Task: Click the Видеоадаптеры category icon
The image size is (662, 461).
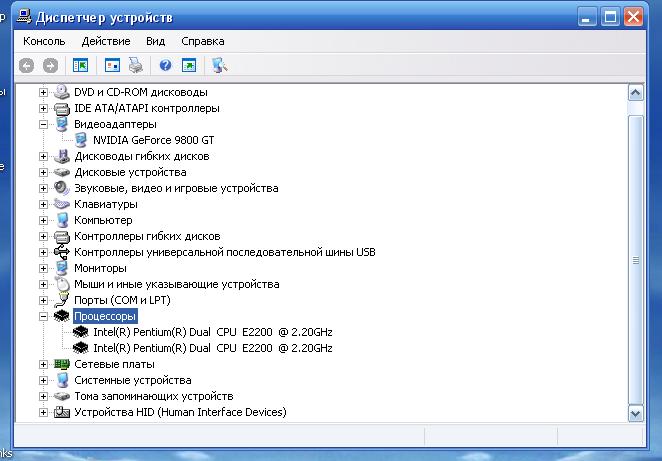Action: coord(62,124)
